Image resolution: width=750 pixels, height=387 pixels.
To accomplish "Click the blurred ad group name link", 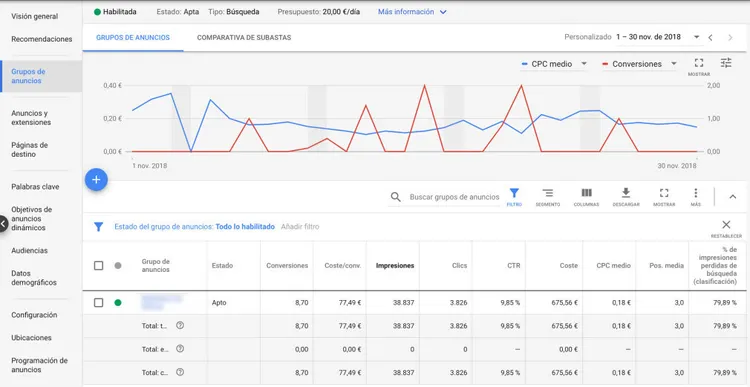I will [x=162, y=302].
